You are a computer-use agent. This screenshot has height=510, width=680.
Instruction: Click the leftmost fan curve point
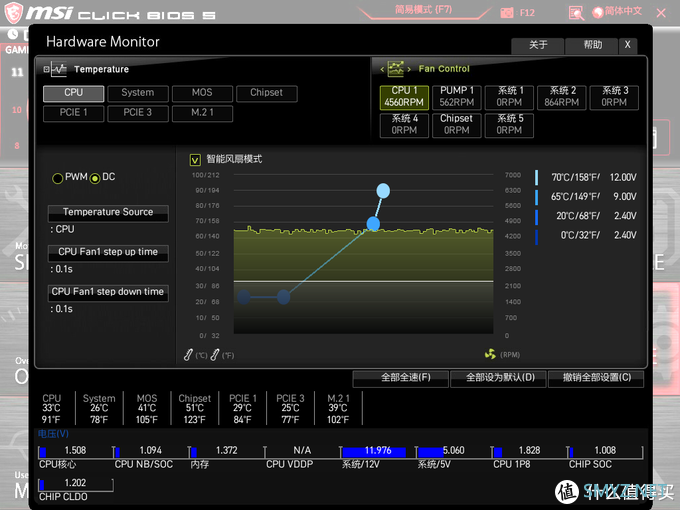coord(244,297)
